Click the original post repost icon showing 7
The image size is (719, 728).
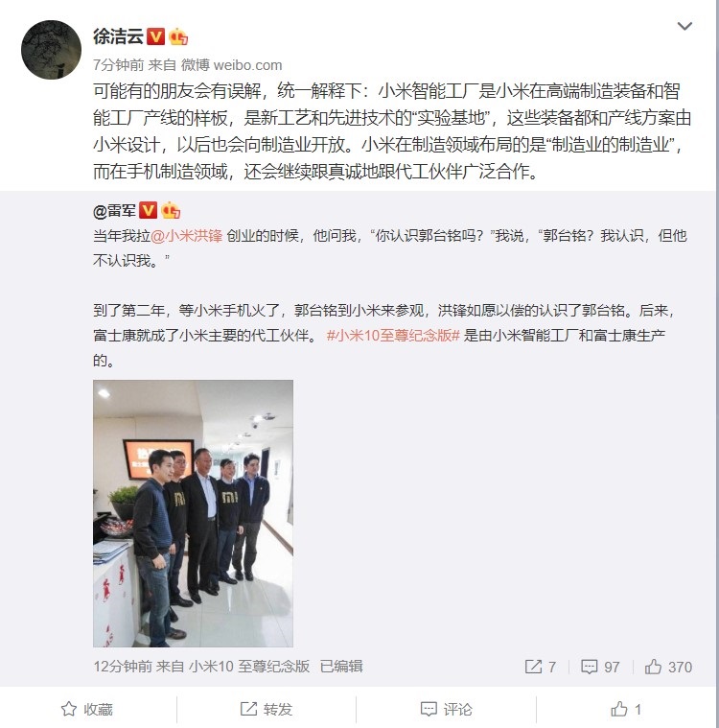pyautogui.click(x=541, y=668)
